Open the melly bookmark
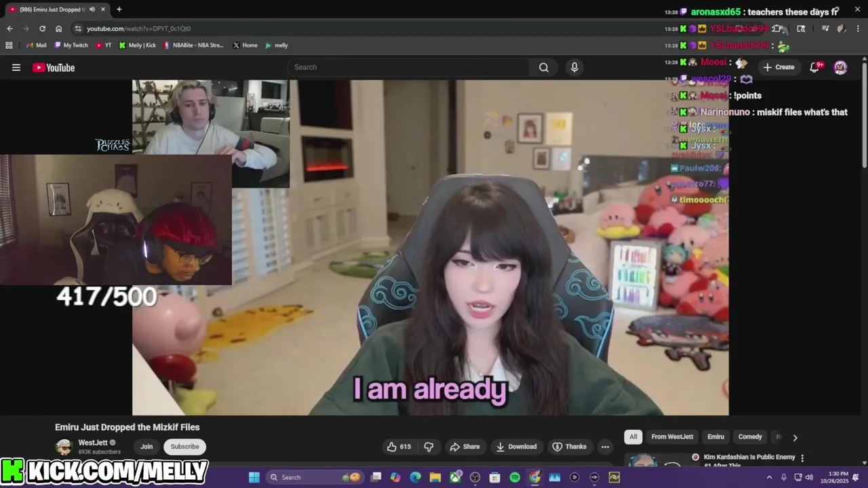868x488 pixels. pos(277,45)
